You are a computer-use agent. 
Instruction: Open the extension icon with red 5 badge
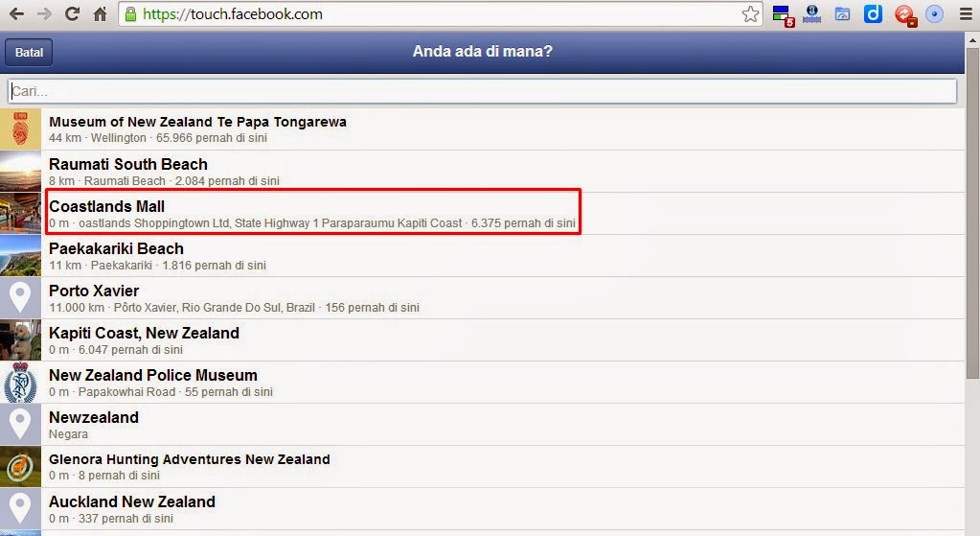tap(782, 15)
